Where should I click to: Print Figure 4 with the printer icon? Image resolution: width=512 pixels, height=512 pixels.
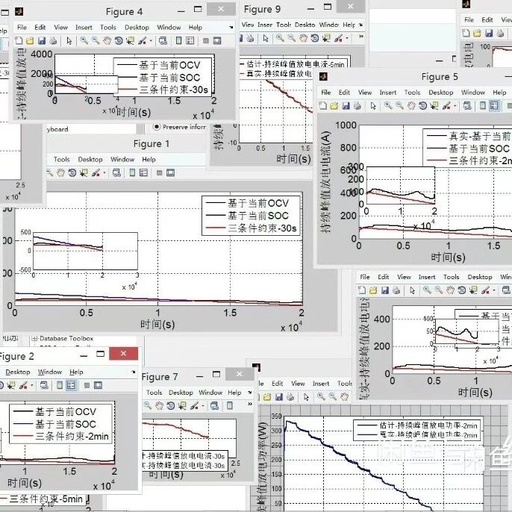pyautogui.click(x=53, y=41)
